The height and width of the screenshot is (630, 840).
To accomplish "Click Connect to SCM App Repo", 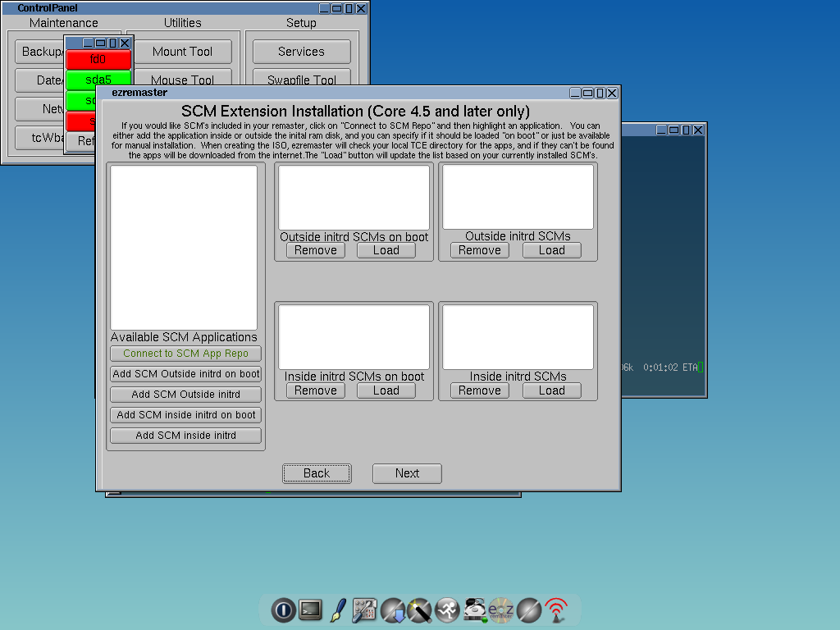I will pos(185,354).
